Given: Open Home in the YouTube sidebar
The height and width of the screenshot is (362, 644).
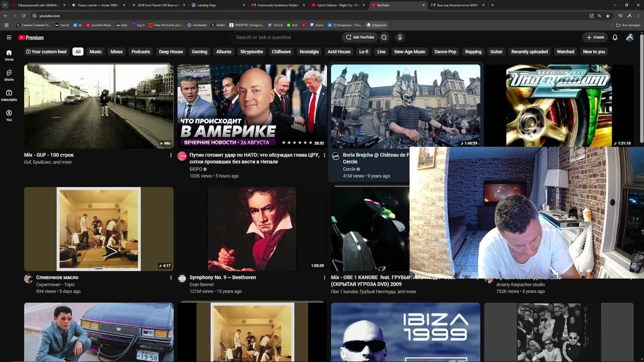Looking at the screenshot, I should (9, 55).
